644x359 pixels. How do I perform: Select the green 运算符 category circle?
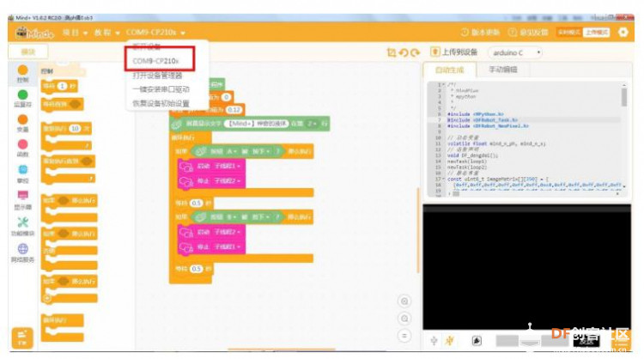click(23, 94)
